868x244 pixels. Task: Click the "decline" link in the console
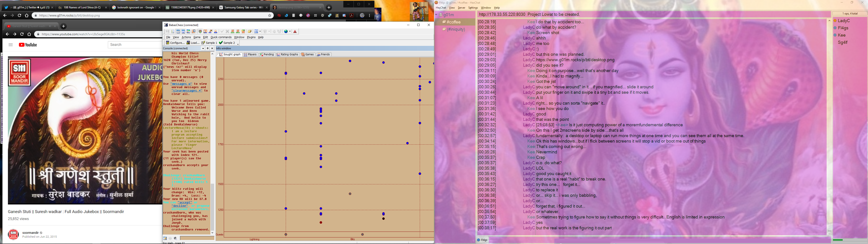click(180, 206)
